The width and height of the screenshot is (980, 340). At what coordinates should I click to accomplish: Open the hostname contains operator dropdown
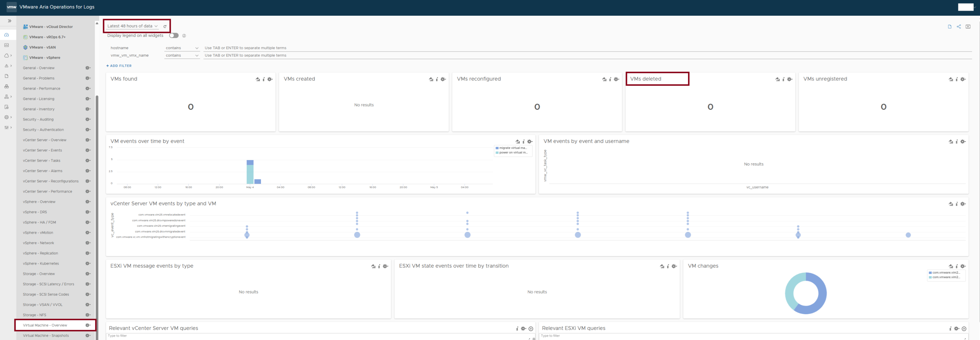click(182, 48)
